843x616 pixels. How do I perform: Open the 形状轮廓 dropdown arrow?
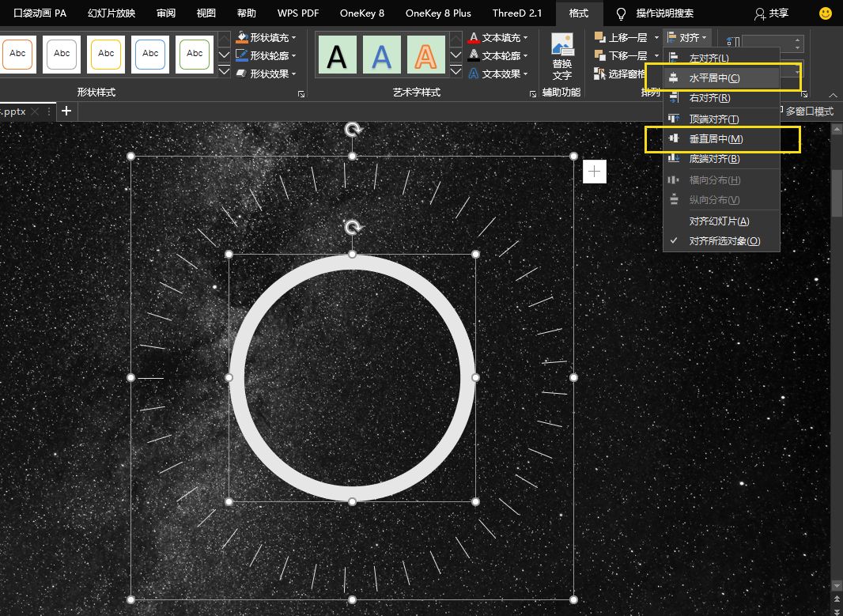point(294,56)
